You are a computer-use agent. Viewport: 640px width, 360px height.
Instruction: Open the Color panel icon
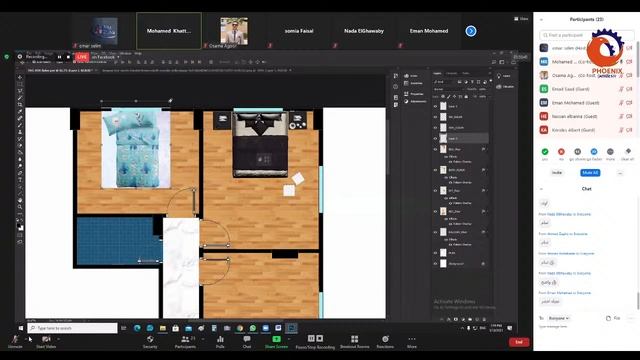(407, 76)
